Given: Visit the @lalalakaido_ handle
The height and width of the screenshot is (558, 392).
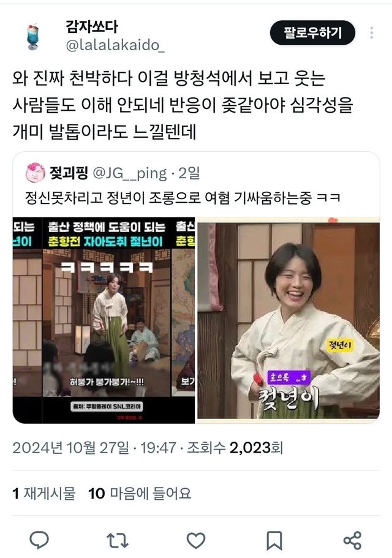Looking at the screenshot, I should pos(115,45).
